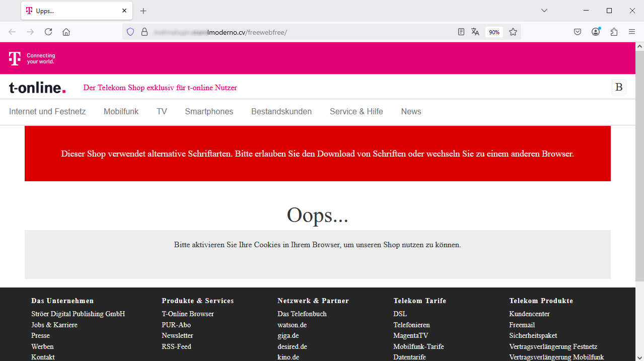
Task: Open the translate page icon
Action: click(475, 32)
